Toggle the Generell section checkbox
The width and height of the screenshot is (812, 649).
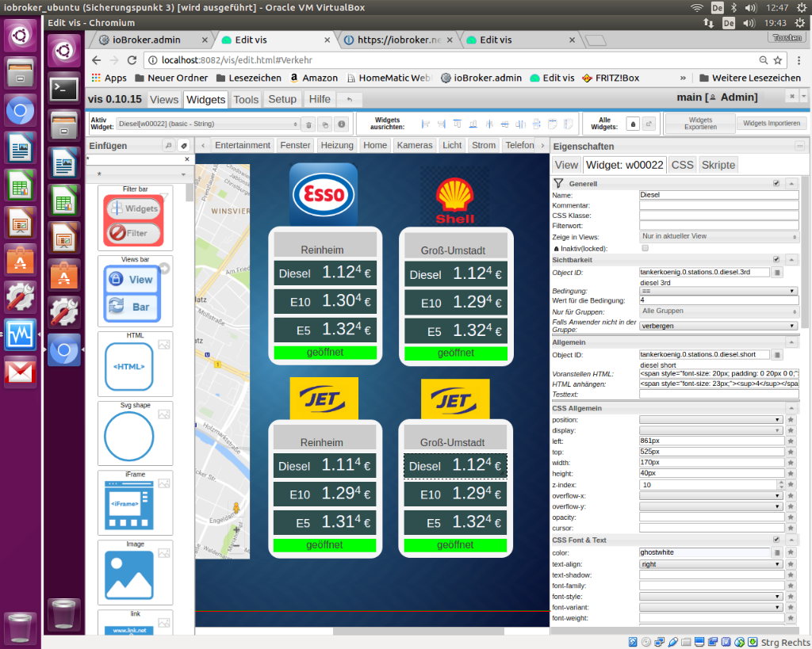(x=776, y=183)
